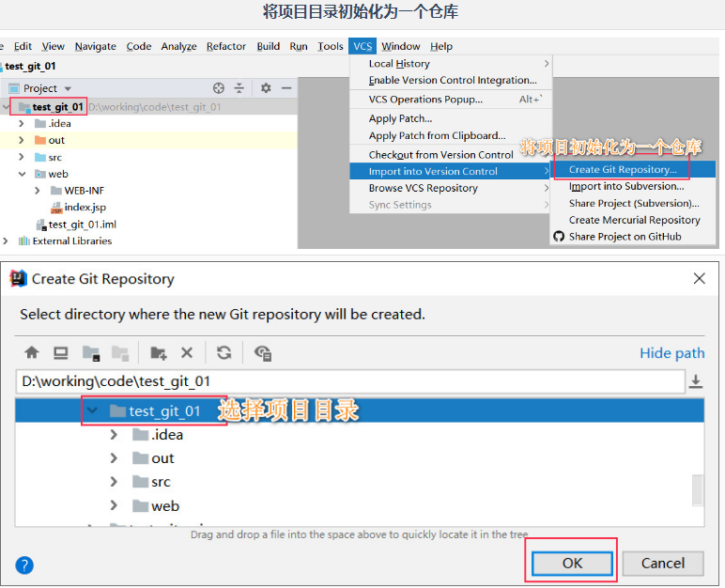The height and width of the screenshot is (588, 725).
Task: Select Enable Version Control Integration...
Action: click(x=451, y=80)
